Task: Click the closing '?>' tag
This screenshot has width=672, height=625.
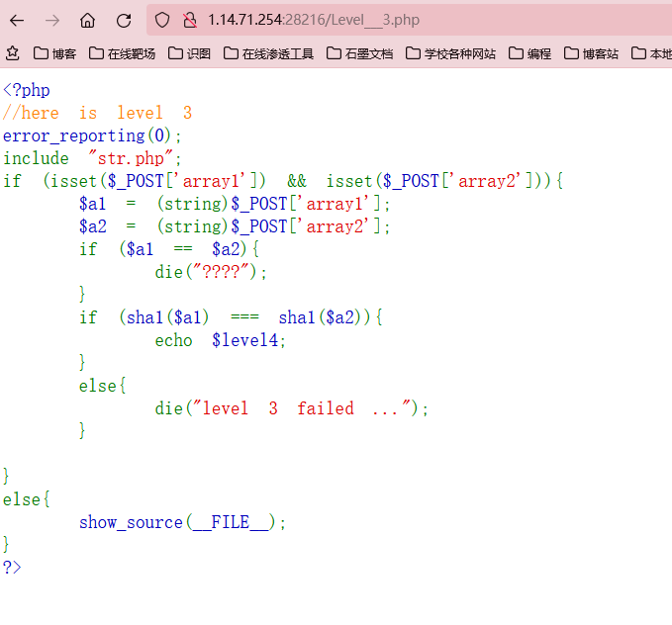Action: [x=12, y=568]
